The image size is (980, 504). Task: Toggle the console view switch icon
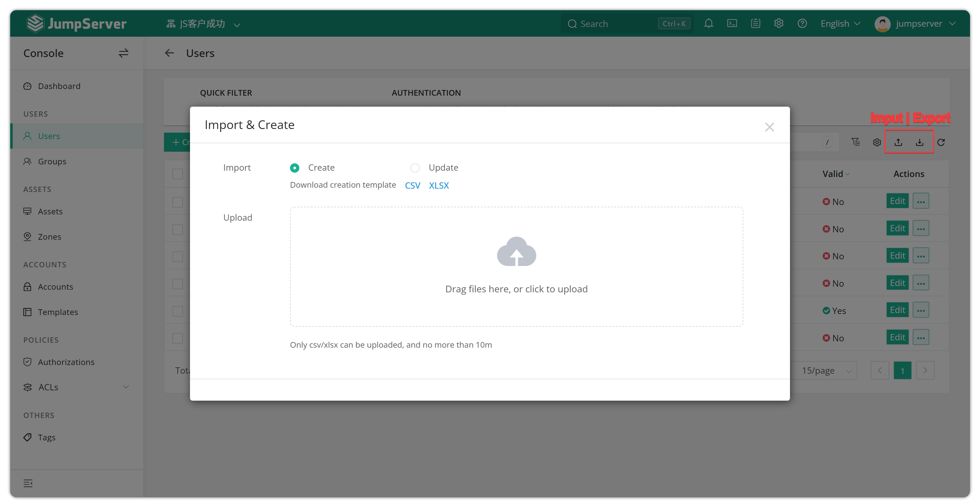click(x=123, y=53)
